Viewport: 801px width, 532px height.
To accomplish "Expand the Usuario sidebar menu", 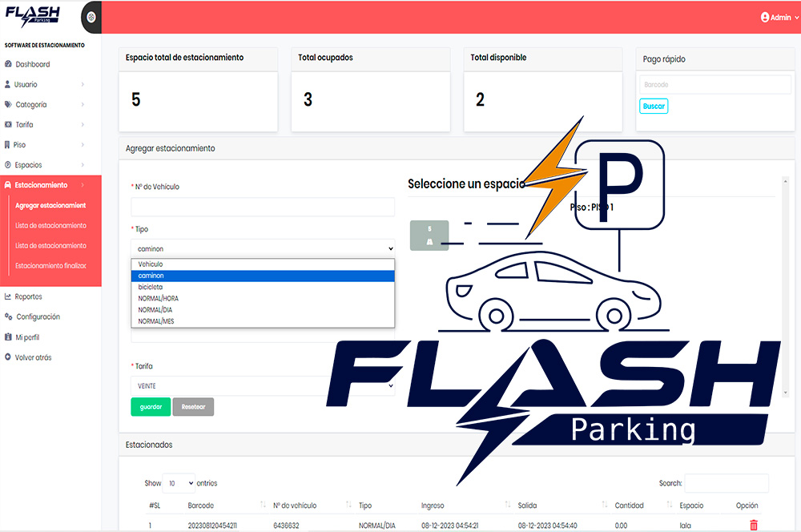I will tap(26, 84).
